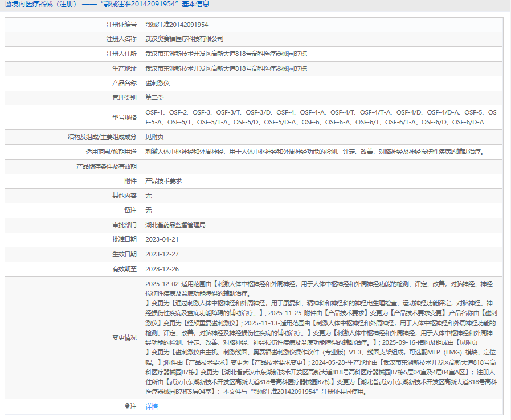511x420 pixels.
Task: Select the attachment value 产品技术要求
Action: pos(163,181)
